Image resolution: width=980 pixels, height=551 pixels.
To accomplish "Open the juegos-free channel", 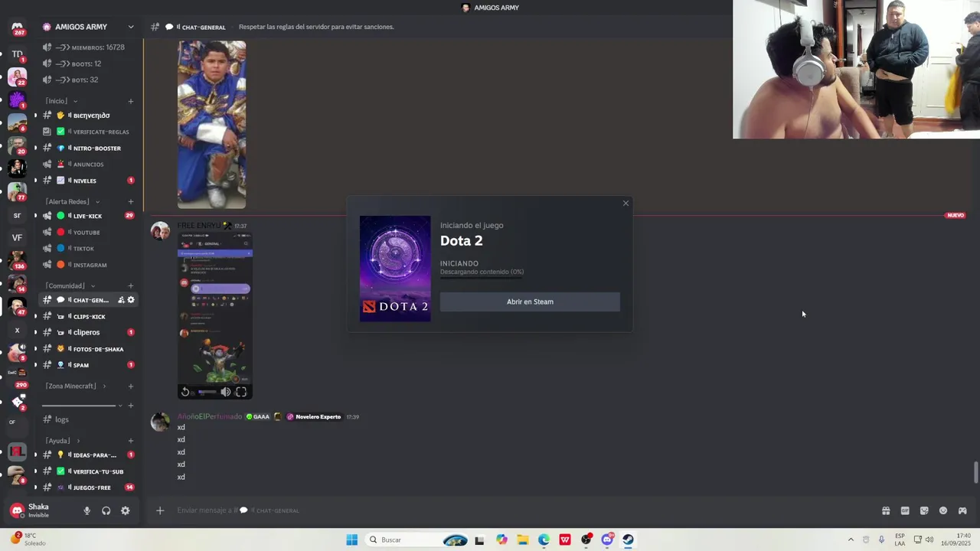I will point(89,487).
